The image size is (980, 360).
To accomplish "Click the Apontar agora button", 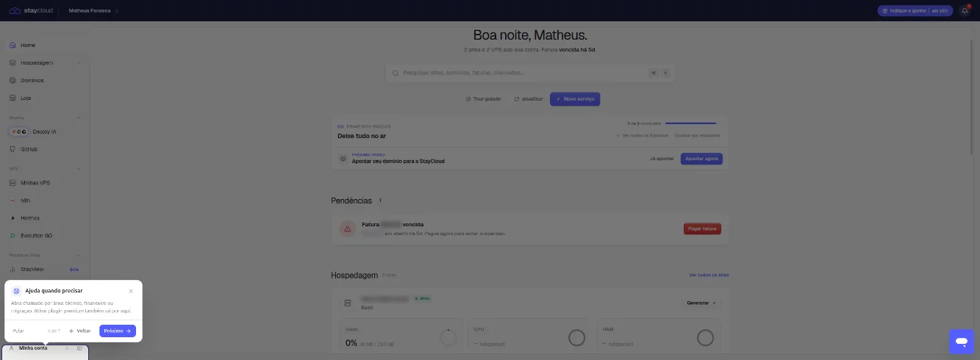I will [701, 159].
